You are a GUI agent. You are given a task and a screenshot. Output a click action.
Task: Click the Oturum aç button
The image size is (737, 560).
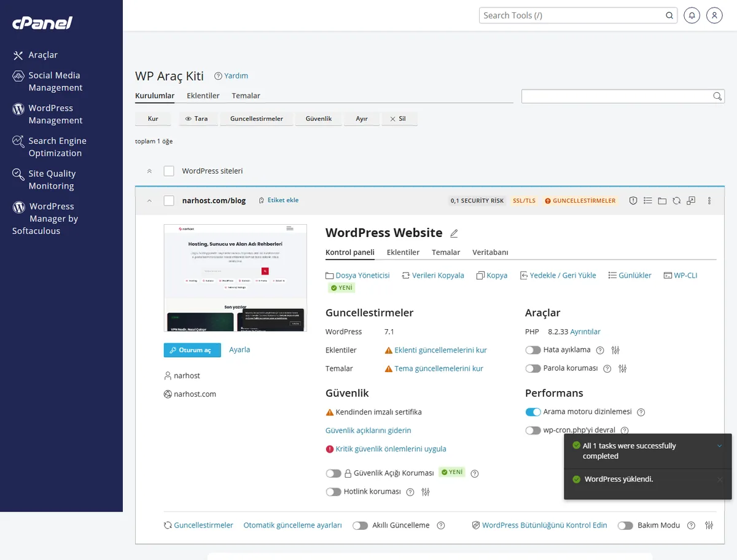click(192, 350)
